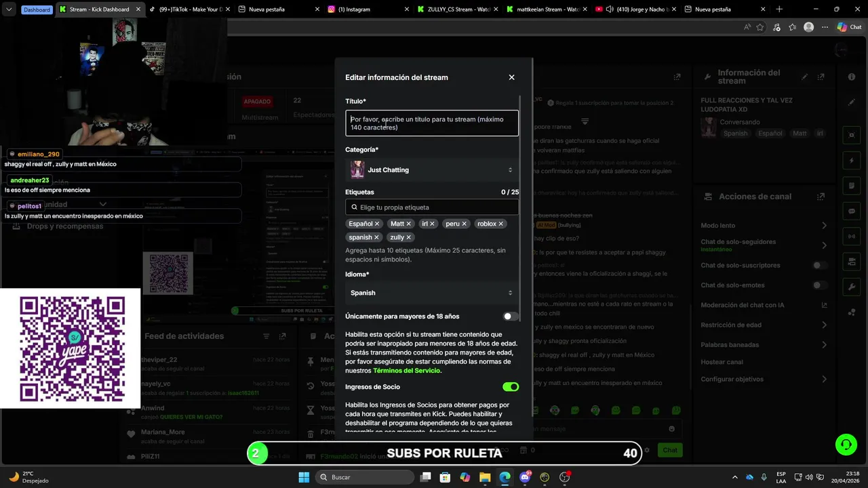
Task: Open the browser profile avatar
Action: tap(808, 27)
